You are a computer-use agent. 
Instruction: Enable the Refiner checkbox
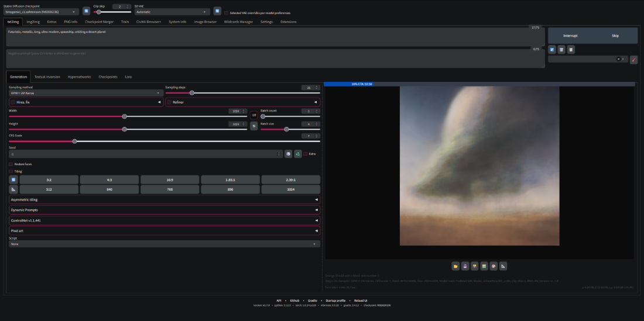click(169, 102)
